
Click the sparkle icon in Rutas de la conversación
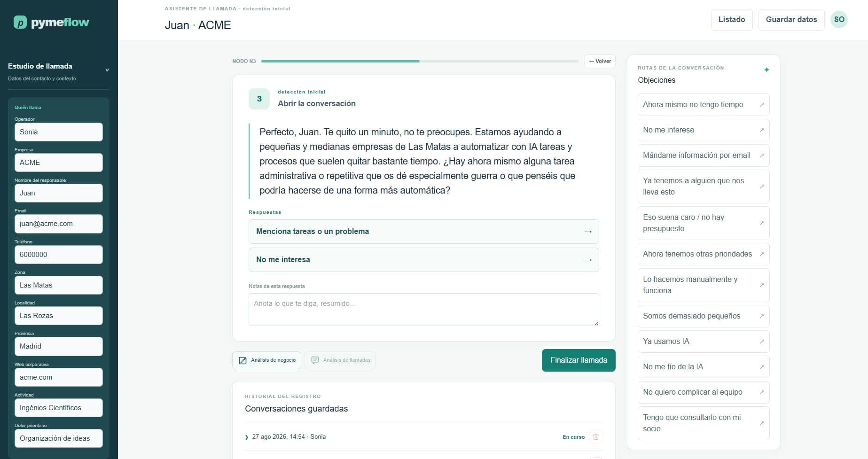pyautogui.click(x=766, y=70)
